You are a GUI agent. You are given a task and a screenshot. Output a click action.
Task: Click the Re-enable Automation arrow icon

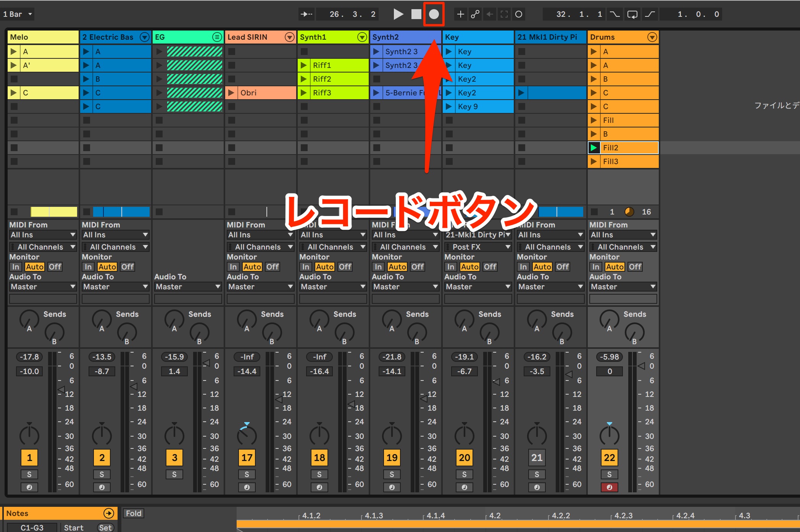490,14
